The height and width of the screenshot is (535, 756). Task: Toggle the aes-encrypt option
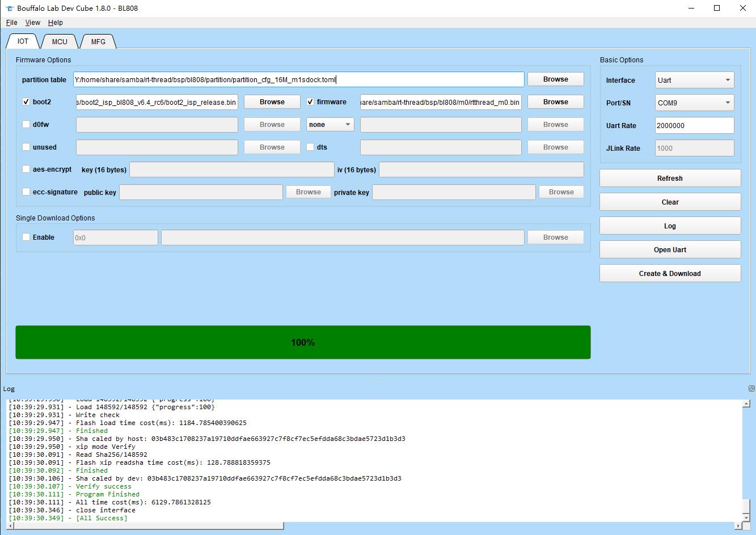pos(26,169)
